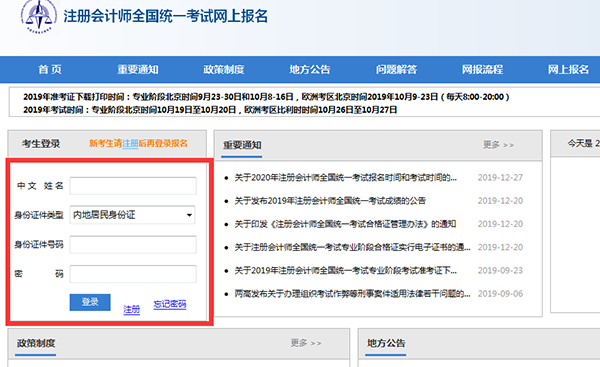This screenshot has width=600, height=367.
Task: Click the 考生登录 panel title
Action: (41, 144)
